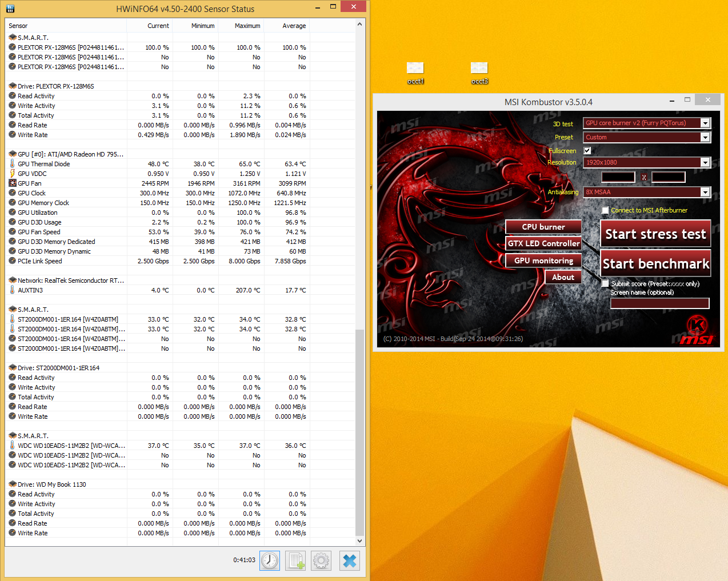Open the occt1 desktop icon

pos(415,73)
